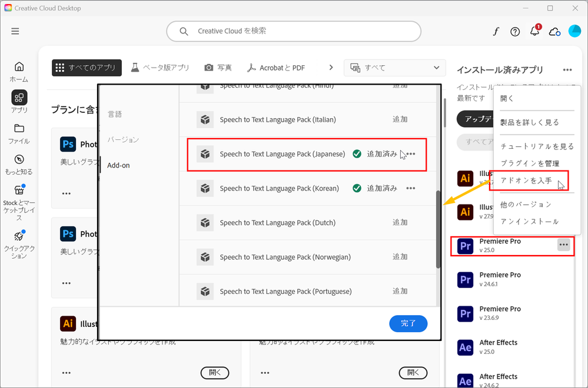588x388 pixels.
Task: Open the すべて platform filter dropdown
Action: 395,68
